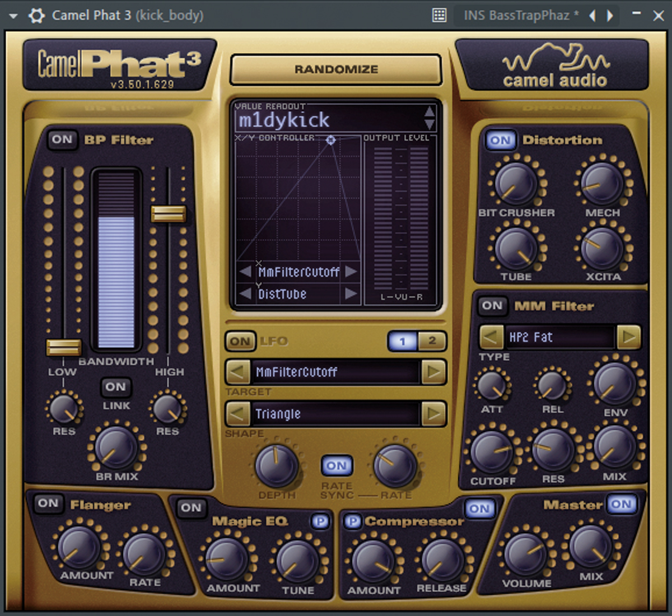Toggle Distortion ON switch
The height and width of the screenshot is (616, 672).
click(500, 140)
